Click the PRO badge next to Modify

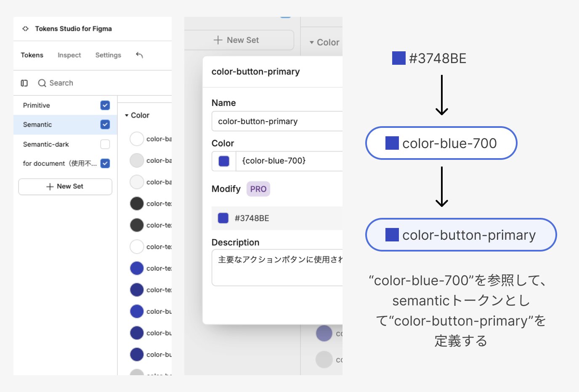pos(258,189)
